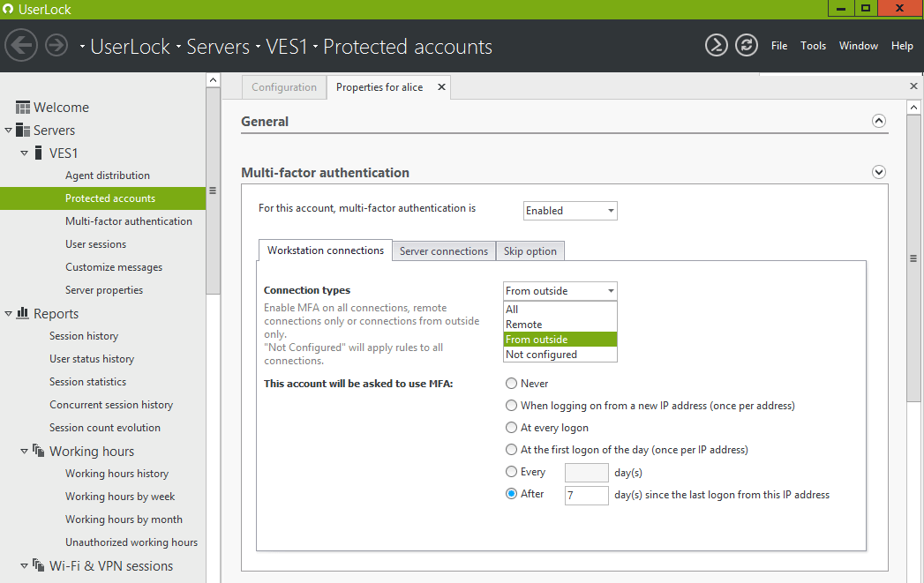The image size is (924, 583).
Task: Expand the General section chevron
Action: click(879, 121)
